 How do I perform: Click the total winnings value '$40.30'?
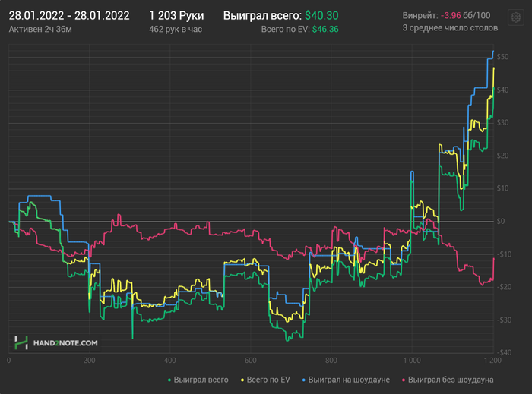point(321,16)
